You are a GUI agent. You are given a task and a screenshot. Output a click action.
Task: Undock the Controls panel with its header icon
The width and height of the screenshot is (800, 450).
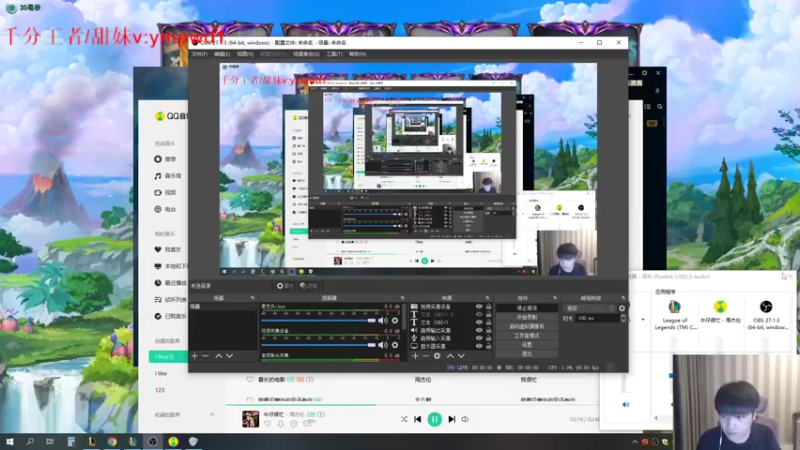click(x=555, y=297)
